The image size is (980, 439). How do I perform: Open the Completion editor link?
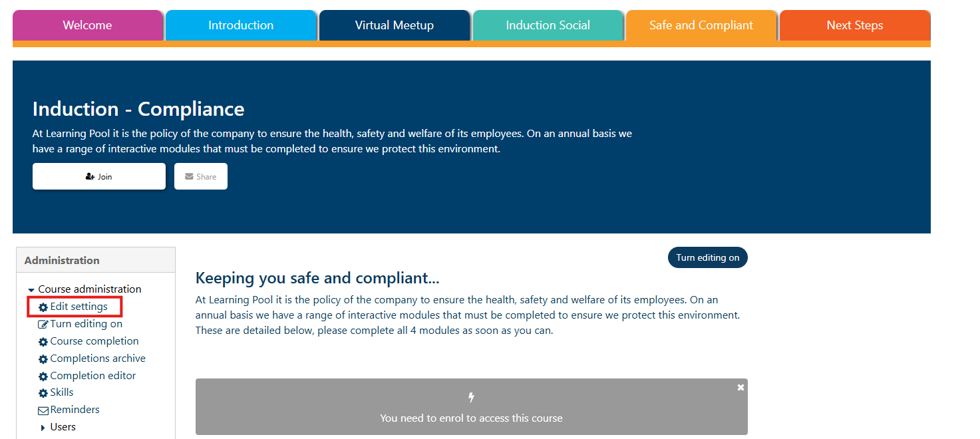pyautogui.click(x=93, y=376)
